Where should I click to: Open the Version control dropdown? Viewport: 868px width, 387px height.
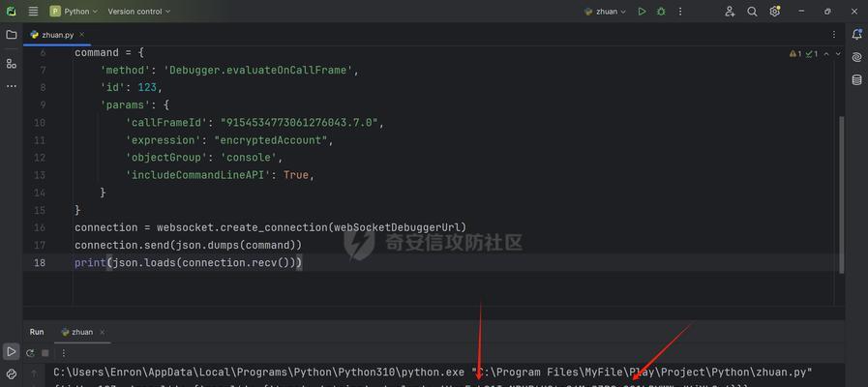[x=139, y=11]
